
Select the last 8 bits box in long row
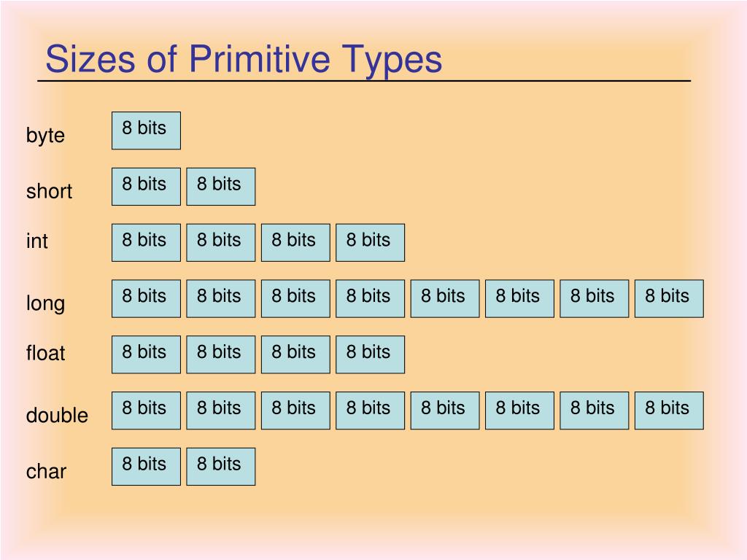[670, 298]
